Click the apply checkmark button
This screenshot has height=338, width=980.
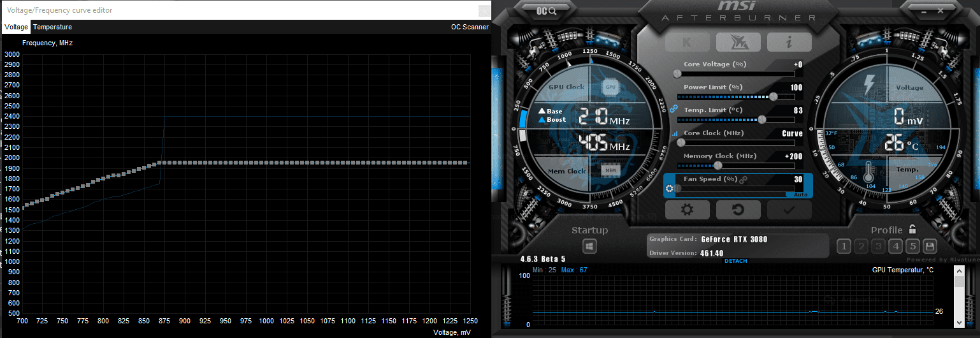pyautogui.click(x=789, y=209)
